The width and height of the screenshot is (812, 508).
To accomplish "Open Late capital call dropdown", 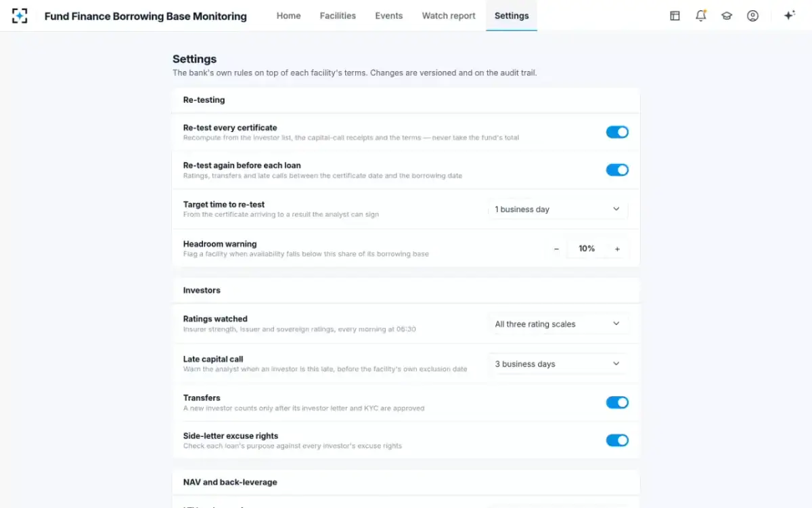I will [558, 364].
